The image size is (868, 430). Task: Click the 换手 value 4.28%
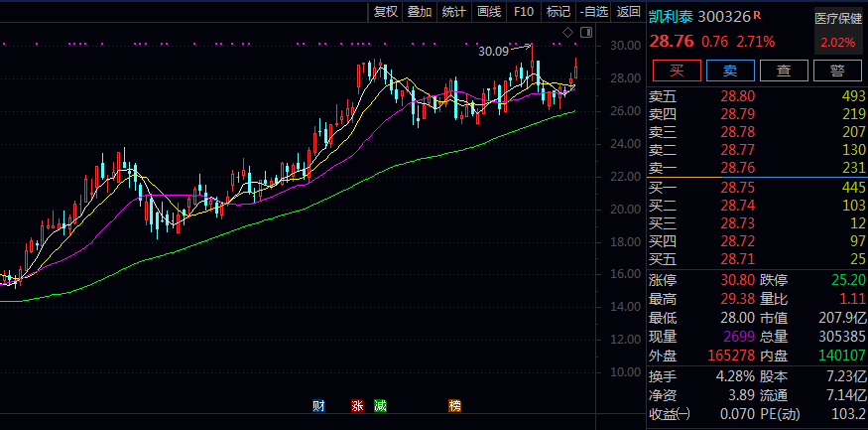pos(735,377)
